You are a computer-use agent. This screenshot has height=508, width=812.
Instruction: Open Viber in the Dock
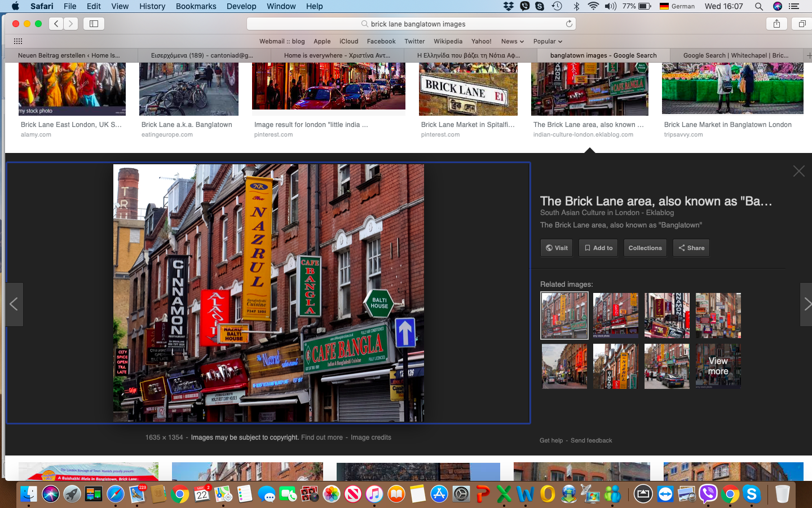click(x=708, y=494)
